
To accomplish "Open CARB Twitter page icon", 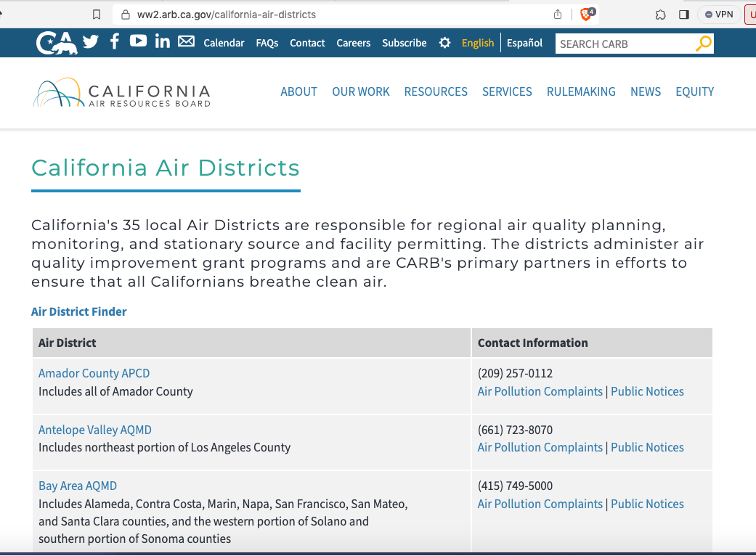I will click(x=90, y=42).
